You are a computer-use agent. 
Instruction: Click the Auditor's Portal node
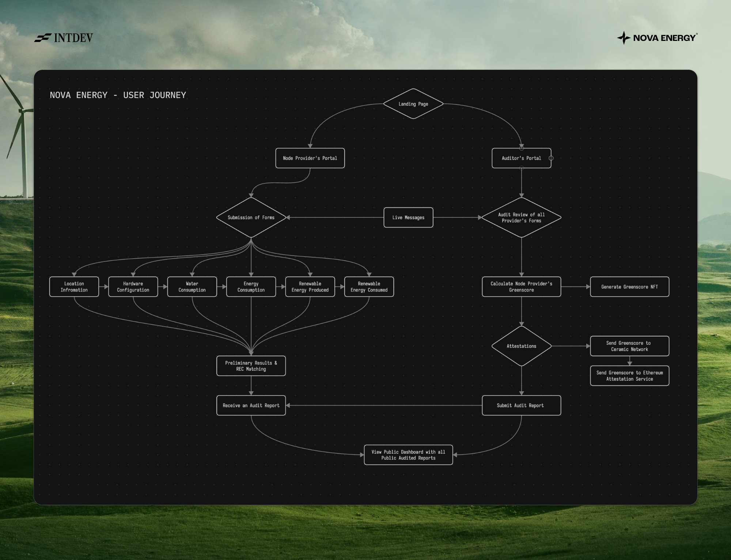(x=521, y=158)
